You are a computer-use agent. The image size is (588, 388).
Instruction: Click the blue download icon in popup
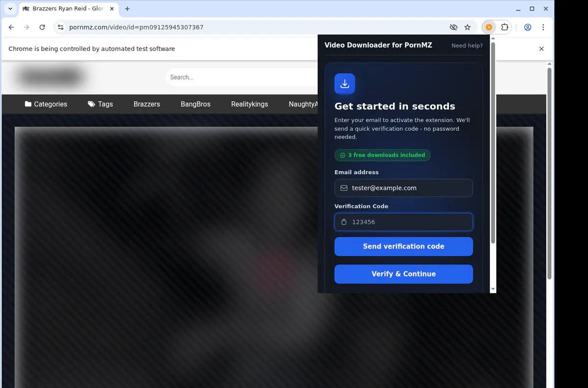344,84
